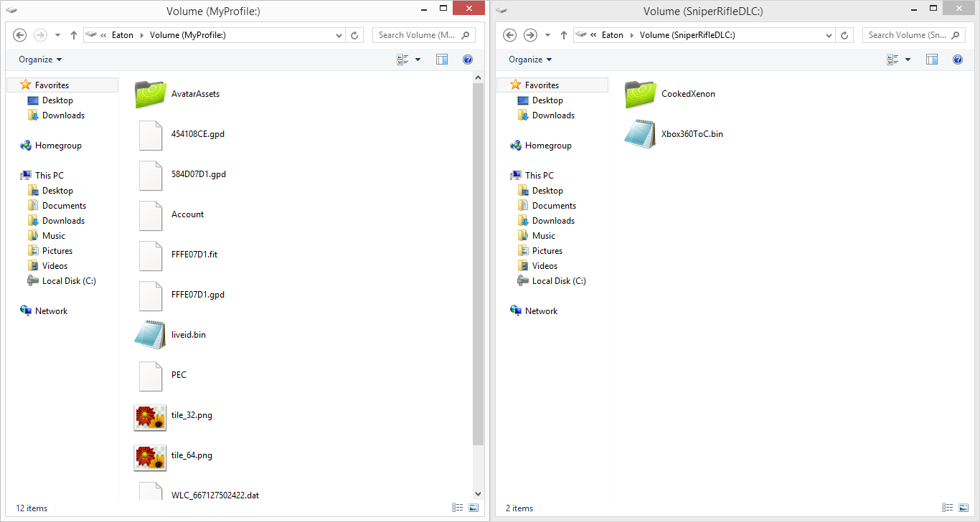Click the Help icon in the MyProfile window
This screenshot has width=980, height=522.
coord(468,60)
